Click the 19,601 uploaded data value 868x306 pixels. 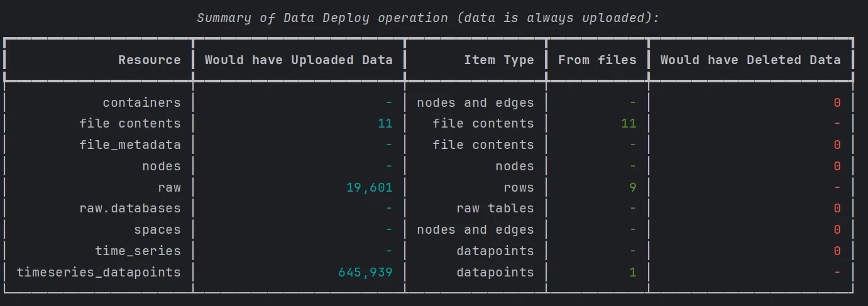[369, 187]
